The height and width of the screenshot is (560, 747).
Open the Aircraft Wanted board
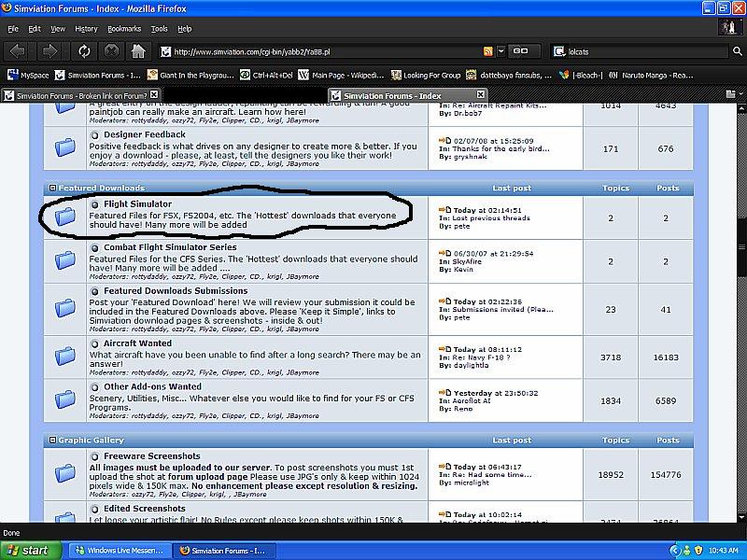coord(137,343)
